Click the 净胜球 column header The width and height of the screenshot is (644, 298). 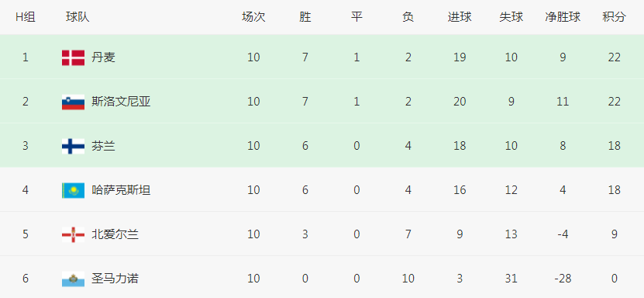(x=563, y=17)
